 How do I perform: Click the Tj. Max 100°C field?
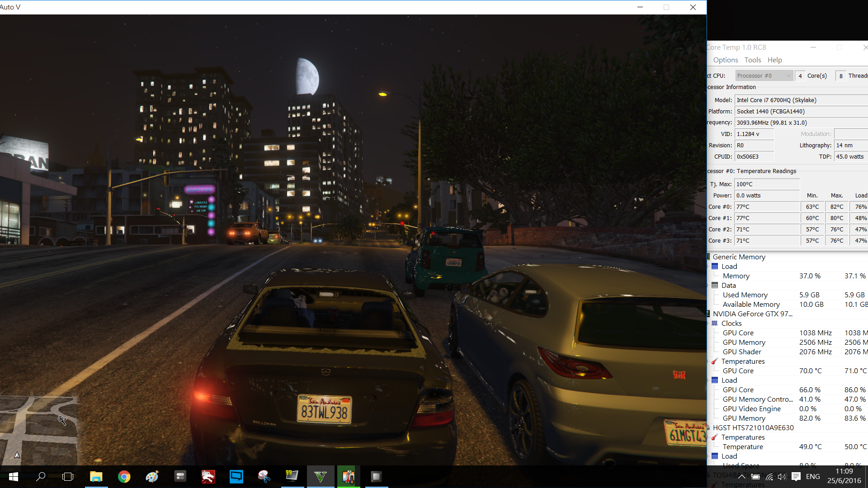click(767, 184)
